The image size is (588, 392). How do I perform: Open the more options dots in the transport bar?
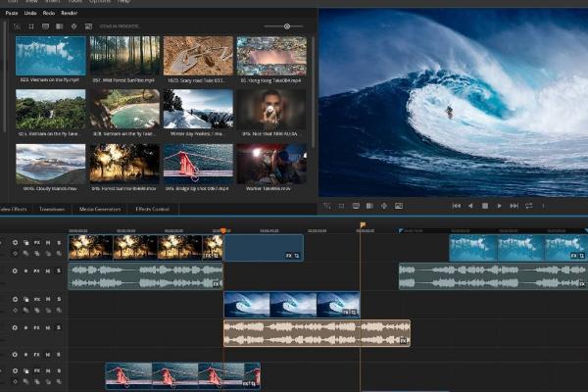(x=543, y=206)
